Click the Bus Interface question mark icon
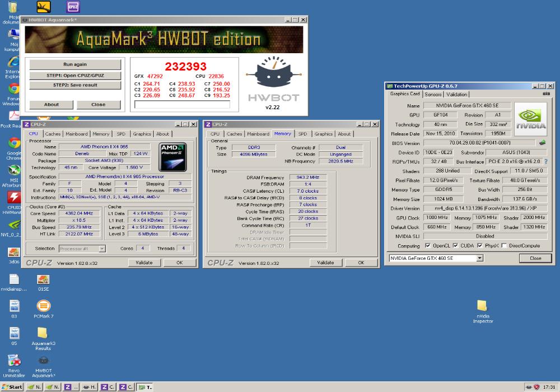This screenshot has height=392, width=560. click(546, 161)
